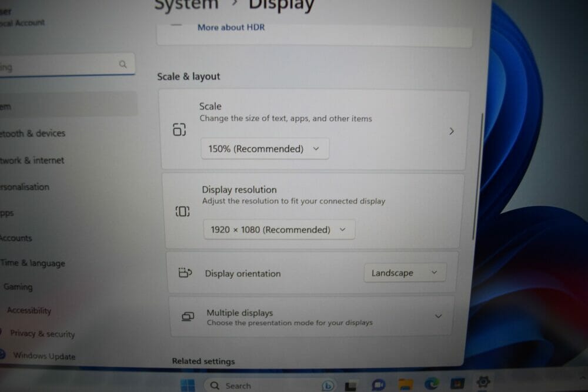
Task: Click the Multiple displays icon
Action: (x=188, y=317)
